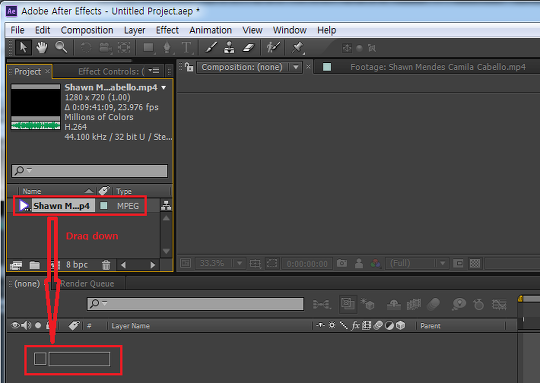Switch to the Footage: Shawn Mendes tab
The image size is (540, 383).
point(438,67)
